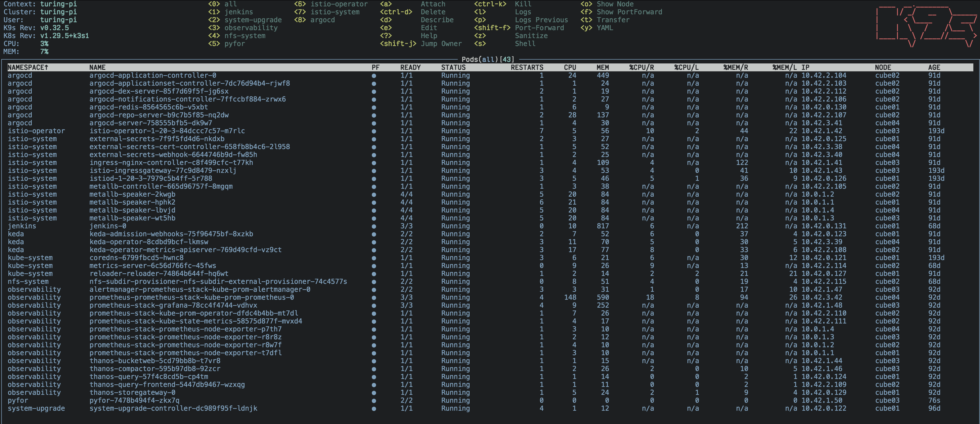This screenshot has height=424, width=980.
Task: Sort by the NAME column header
Action: (97, 67)
